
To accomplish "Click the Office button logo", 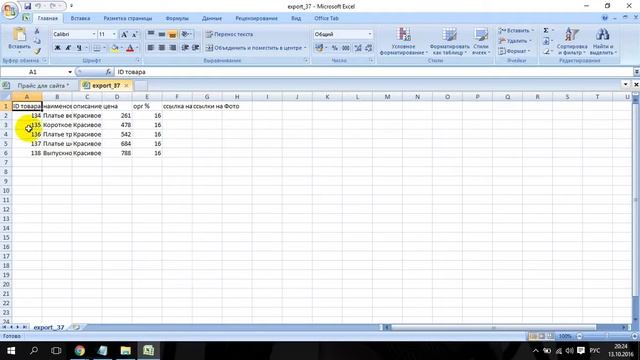I will (9, 10).
